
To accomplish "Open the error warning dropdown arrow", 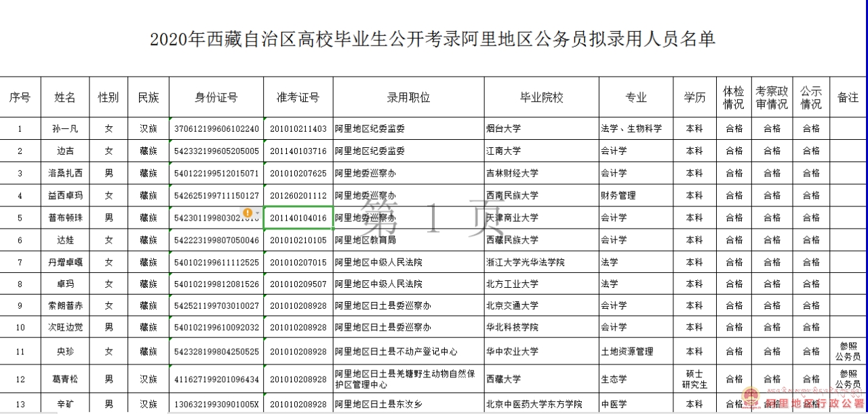I will 256,214.
